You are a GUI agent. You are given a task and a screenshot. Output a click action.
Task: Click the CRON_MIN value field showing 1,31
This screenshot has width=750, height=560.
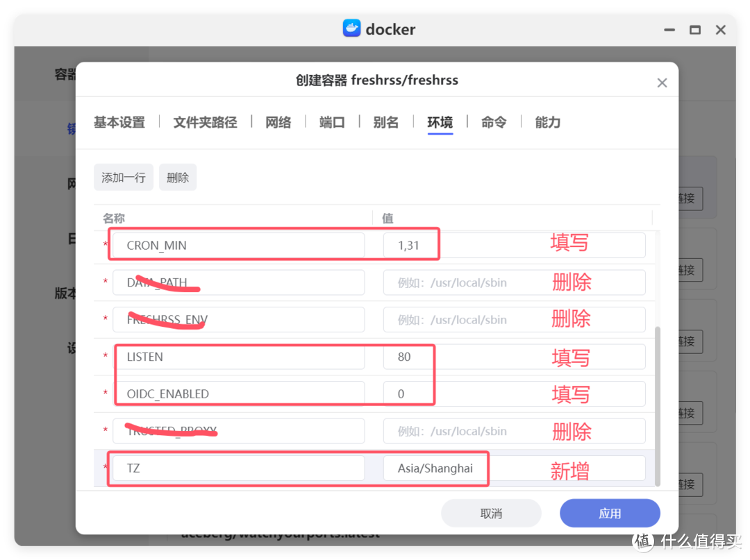click(x=410, y=244)
